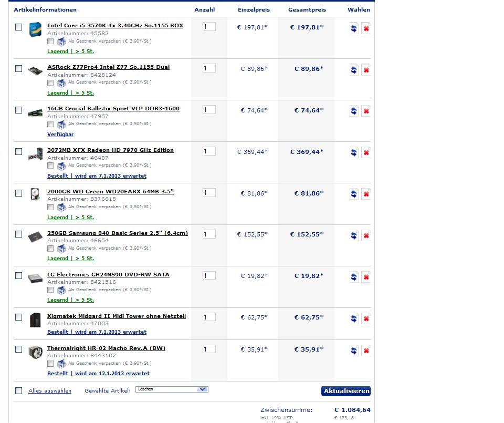Screen dimensions: 504x423
Task: Enable 'Alles auswählen' checkbox
Action: pos(19,390)
